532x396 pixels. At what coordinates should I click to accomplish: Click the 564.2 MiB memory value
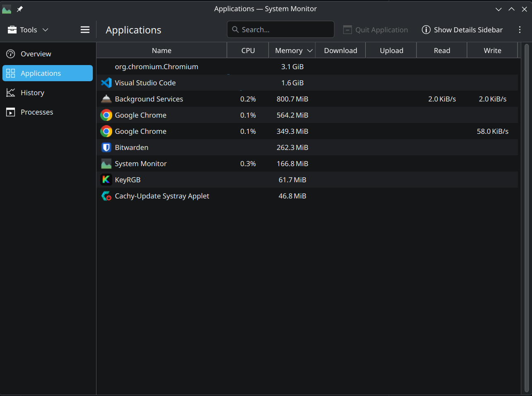pyautogui.click(x=292, y=115)
